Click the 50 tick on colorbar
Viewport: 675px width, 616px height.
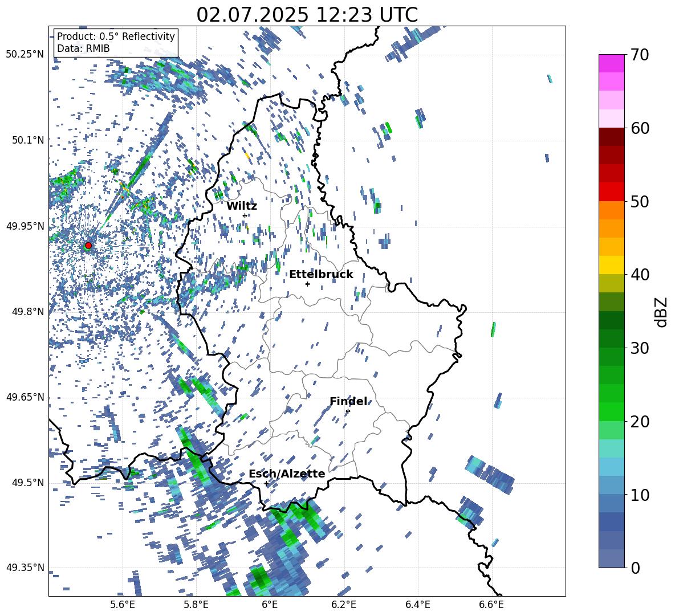pyautogui.click(x=640, y=202)
